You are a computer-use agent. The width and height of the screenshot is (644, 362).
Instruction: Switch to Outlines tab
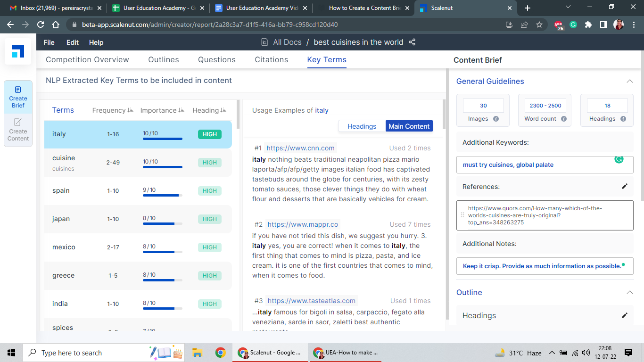click(164, 59)
